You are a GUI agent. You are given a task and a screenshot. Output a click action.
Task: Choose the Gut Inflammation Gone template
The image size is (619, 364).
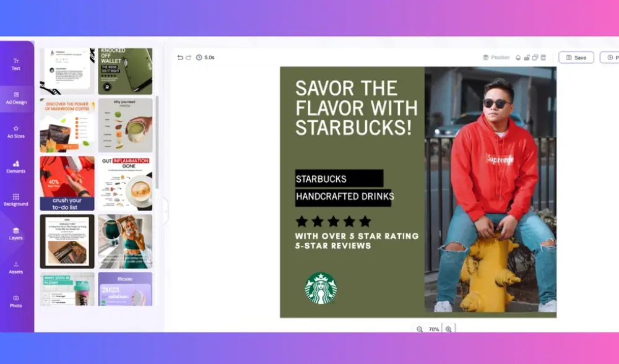coord(125,183)
